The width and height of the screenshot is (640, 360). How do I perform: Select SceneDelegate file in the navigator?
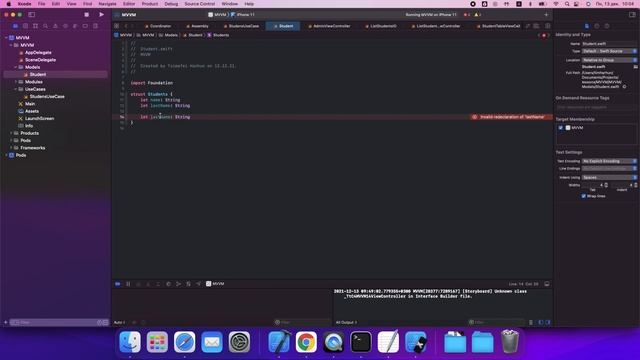tap(40, 60)
